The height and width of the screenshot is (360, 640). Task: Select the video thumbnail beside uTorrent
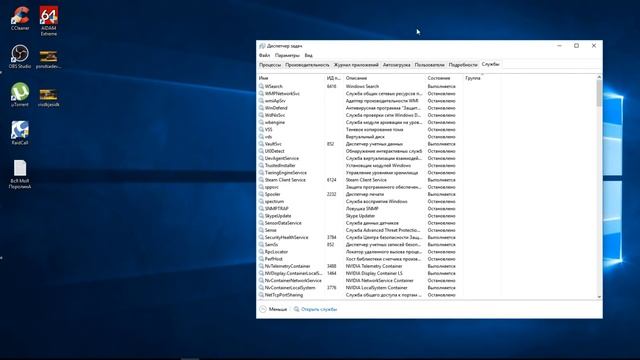coord(48,98)
